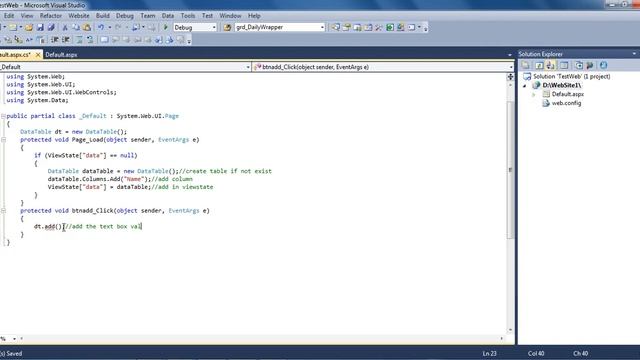This screenshot has height=360, width=640.
Task: Click the Solution Explorer icon in main toolbar
Action: point(336,27)
